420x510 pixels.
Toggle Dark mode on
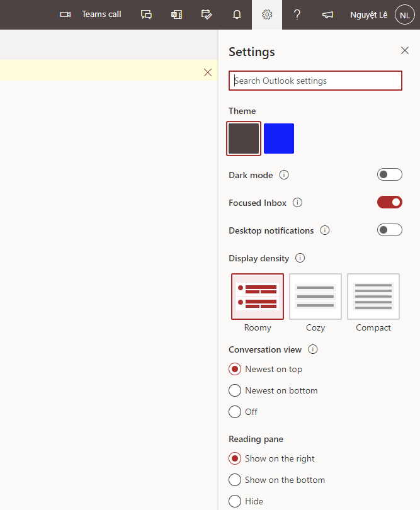[x=389, y=174]
